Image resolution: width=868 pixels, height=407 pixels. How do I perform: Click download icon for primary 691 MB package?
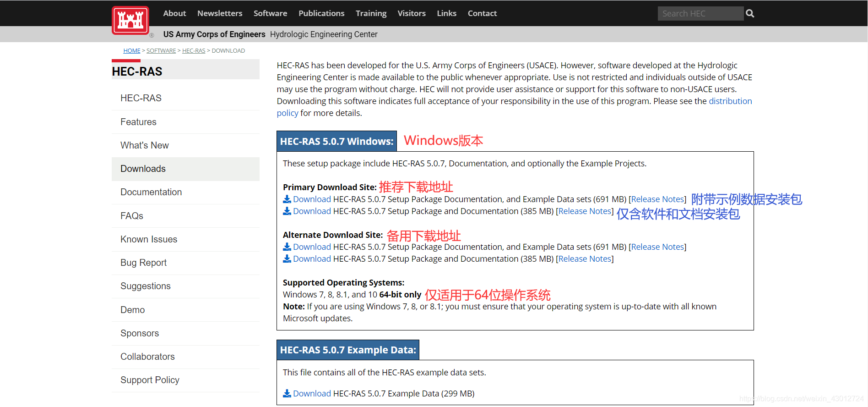[x=287, y=199]
